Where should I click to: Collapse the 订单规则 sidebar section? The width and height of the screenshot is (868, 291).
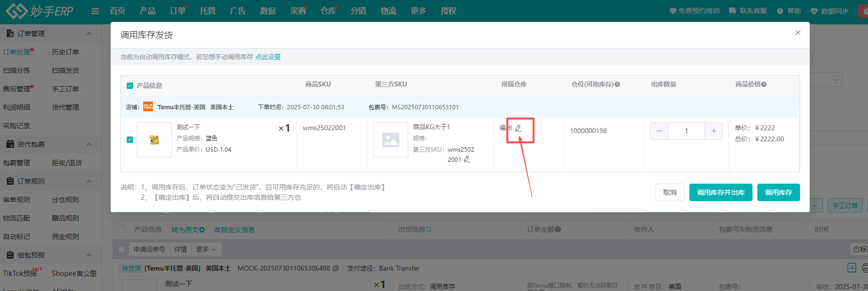(89, 181)
